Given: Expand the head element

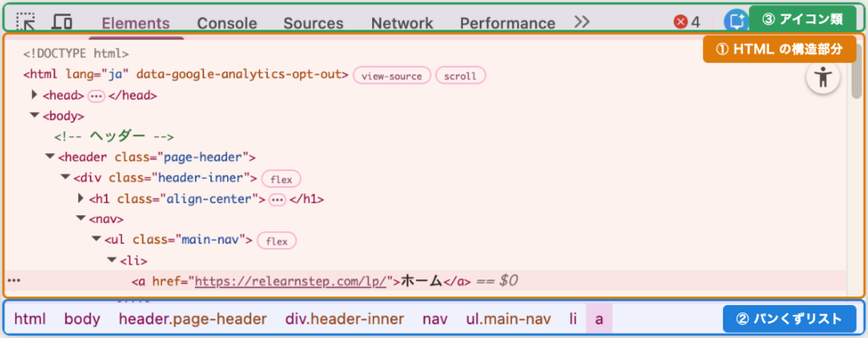Looking at the screenshot, I should (x=34, y=95).
